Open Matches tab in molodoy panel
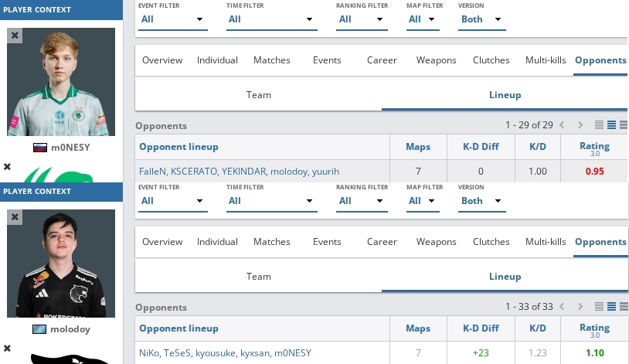This screenshot has height=364, width=629. point(271,242)
